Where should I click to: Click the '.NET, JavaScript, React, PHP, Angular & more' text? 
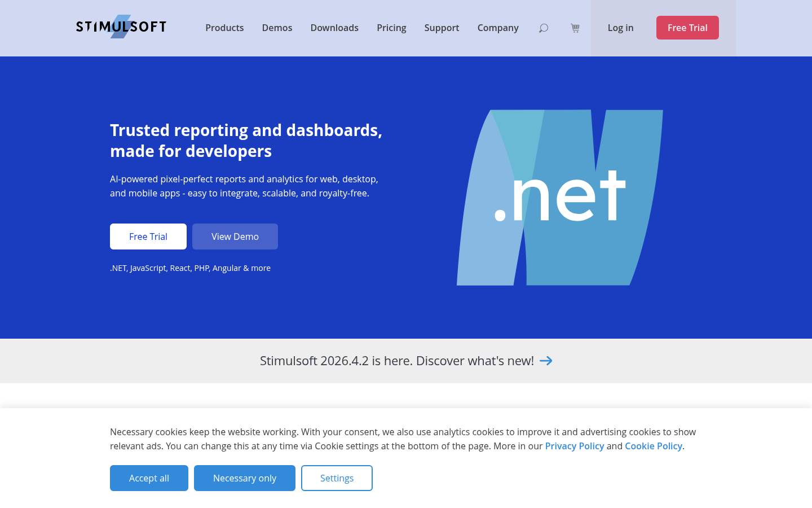[190, 268]
